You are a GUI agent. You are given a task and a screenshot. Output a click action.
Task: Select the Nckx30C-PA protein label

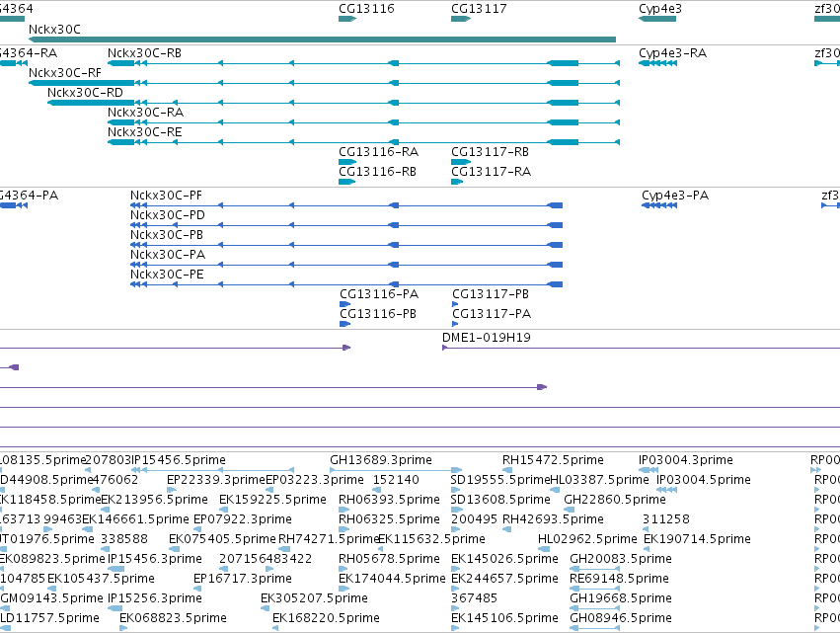tap(168, 255)
